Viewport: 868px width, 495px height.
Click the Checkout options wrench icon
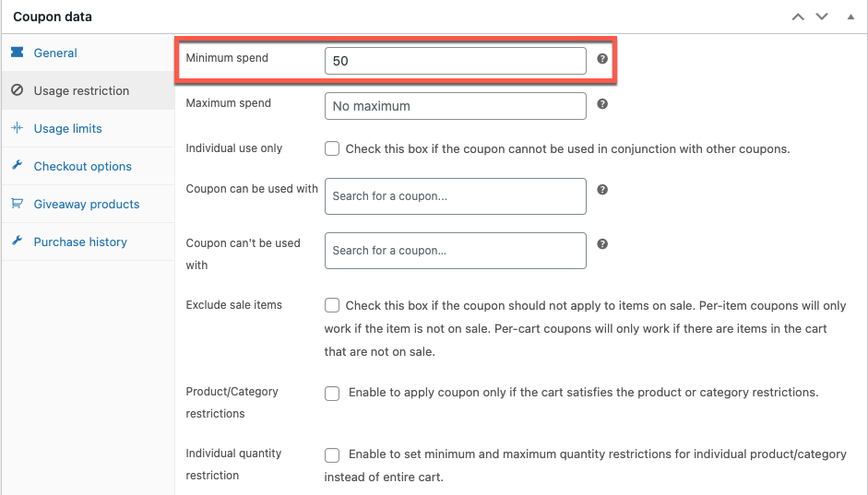pyautogui.click(x=18, y=165)
